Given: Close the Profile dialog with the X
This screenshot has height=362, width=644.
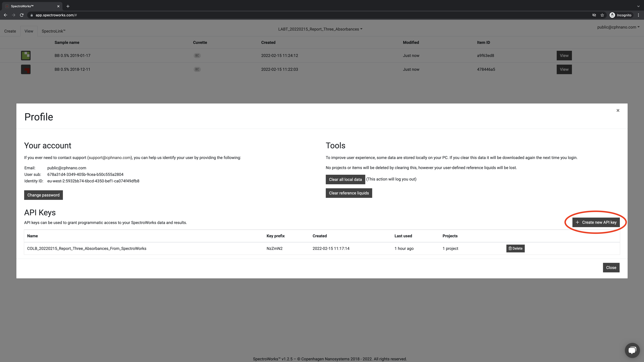Looking at the screenshot, I should click(x=618, y=110).
